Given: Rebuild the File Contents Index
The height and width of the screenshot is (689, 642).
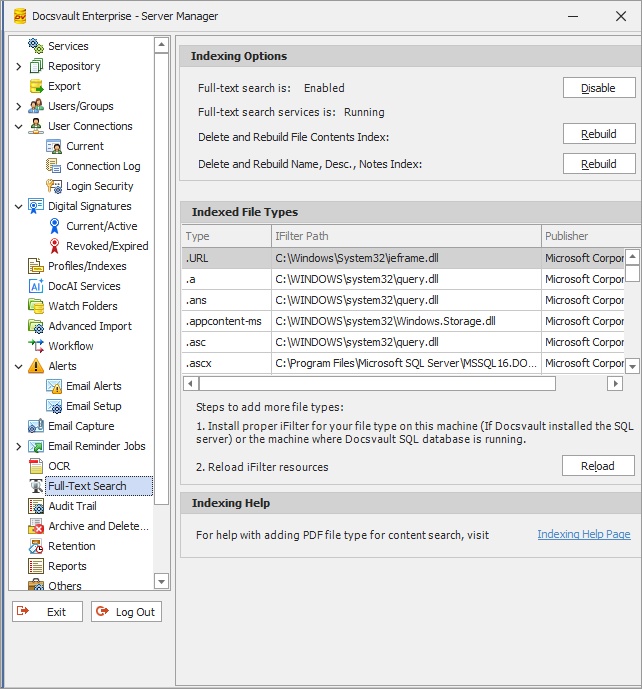Looking at the screenshot, I should [599, 134].
